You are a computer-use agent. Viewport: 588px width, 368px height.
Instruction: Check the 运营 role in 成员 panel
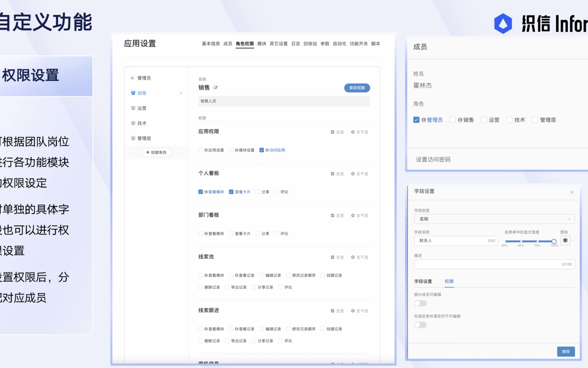(x=484, y=120)
